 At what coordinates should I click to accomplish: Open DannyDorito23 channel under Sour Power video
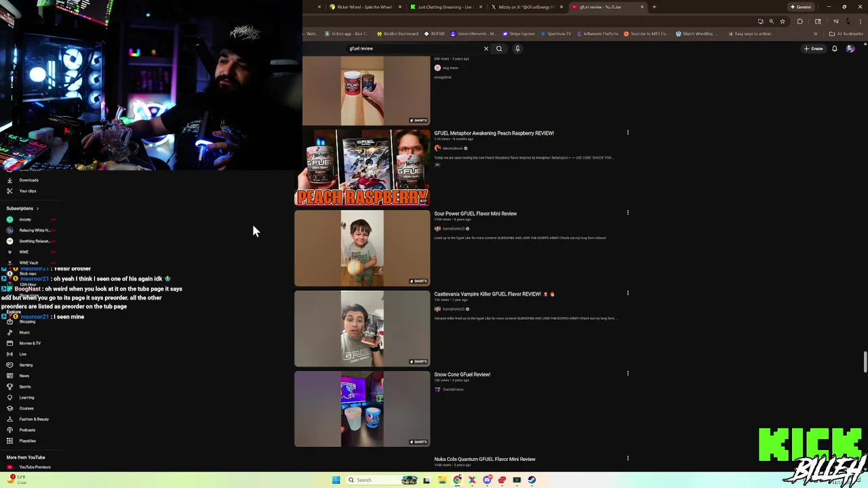click(x=451, y=229)
